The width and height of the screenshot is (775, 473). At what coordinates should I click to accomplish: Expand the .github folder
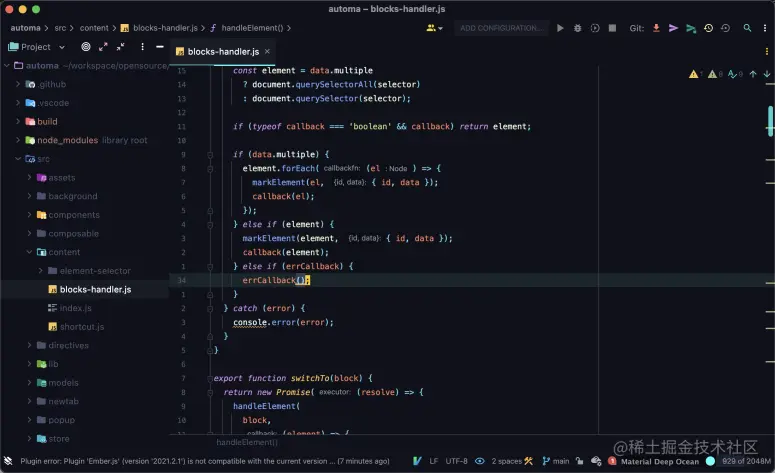click(x=18, y=84)
